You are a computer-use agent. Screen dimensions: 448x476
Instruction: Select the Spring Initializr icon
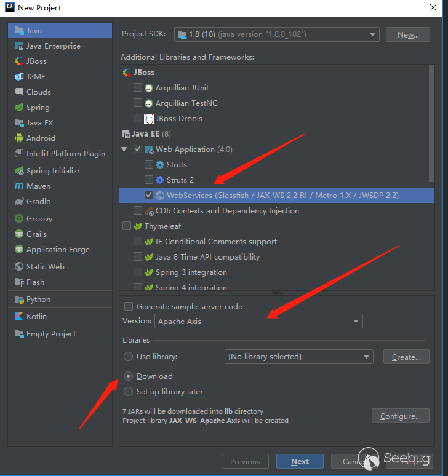coord(19,170)
